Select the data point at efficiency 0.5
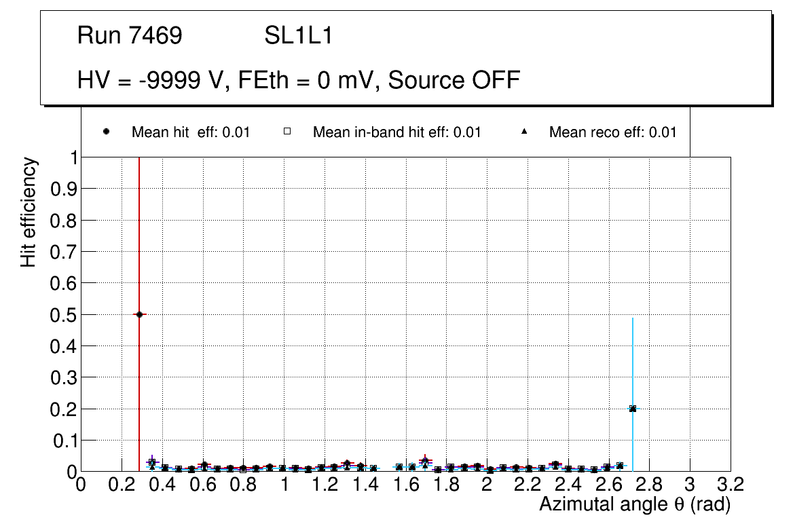The height and width of the screenshot is (524, 812). click(x=139, y=314)
